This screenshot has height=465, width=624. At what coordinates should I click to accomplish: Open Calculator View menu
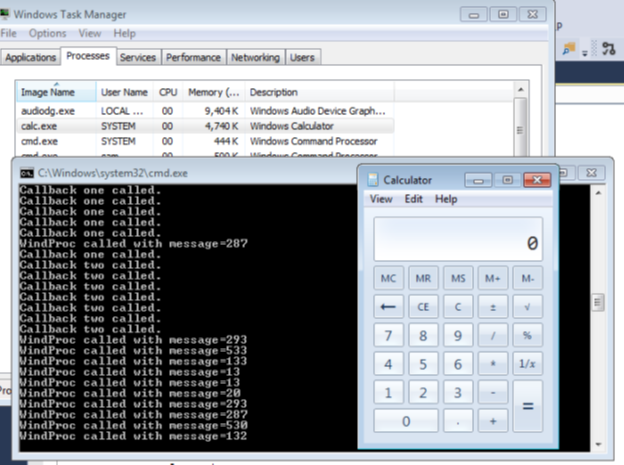381,199
